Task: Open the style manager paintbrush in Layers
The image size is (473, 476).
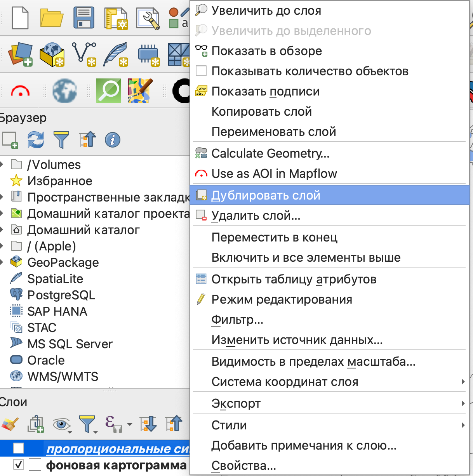Action: coord(10,424)
